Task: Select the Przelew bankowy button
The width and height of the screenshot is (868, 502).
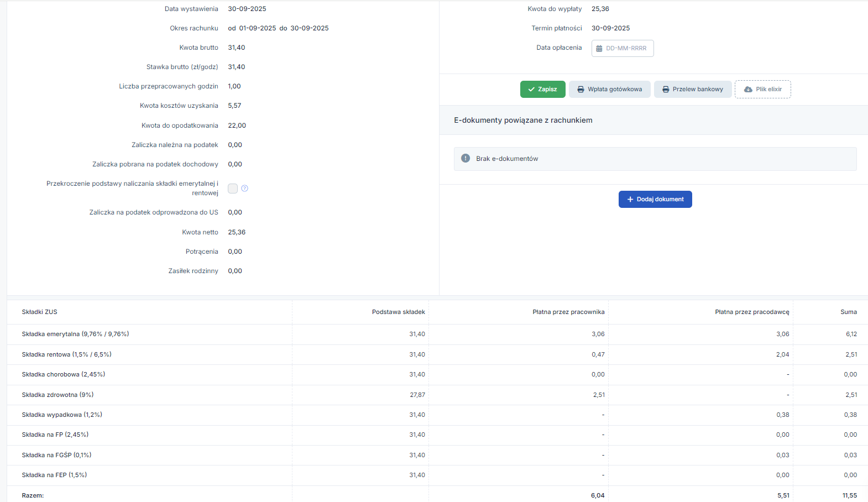Action: tap(692, 90)
